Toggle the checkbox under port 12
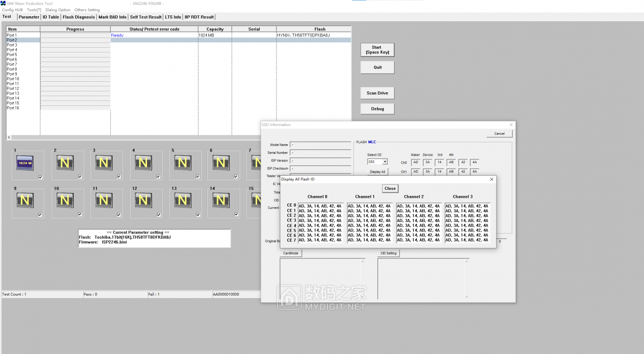 pos(158,215)
